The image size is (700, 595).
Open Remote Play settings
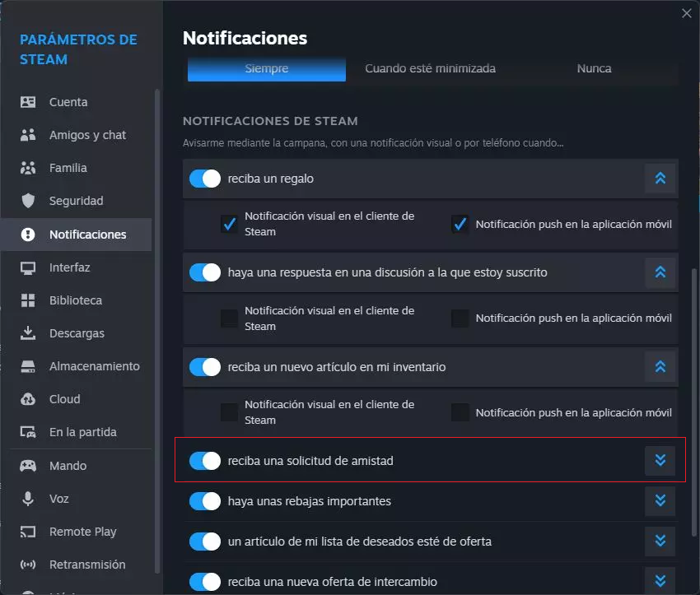point(77,532)
